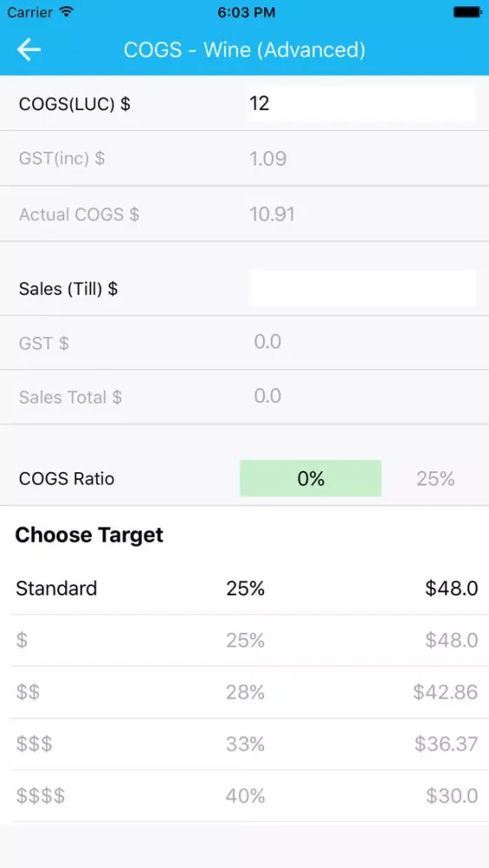Tap the Actual COGS $ value 10.91
Screen dimensions: 489x868
272,214
